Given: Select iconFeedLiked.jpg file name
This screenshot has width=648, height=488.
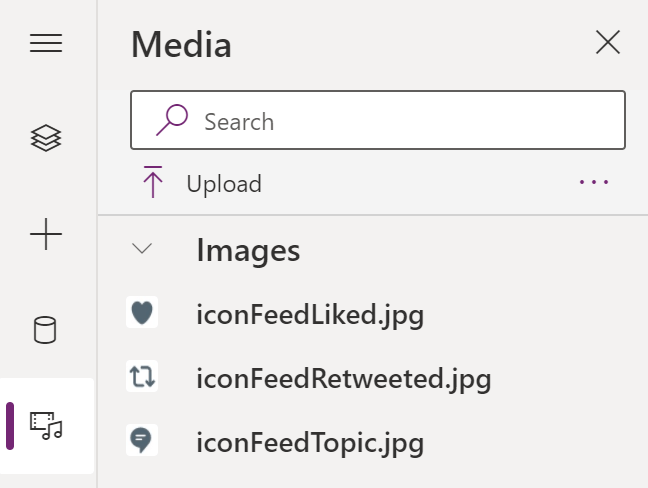Looking at the screenshot, I should 310,315.
